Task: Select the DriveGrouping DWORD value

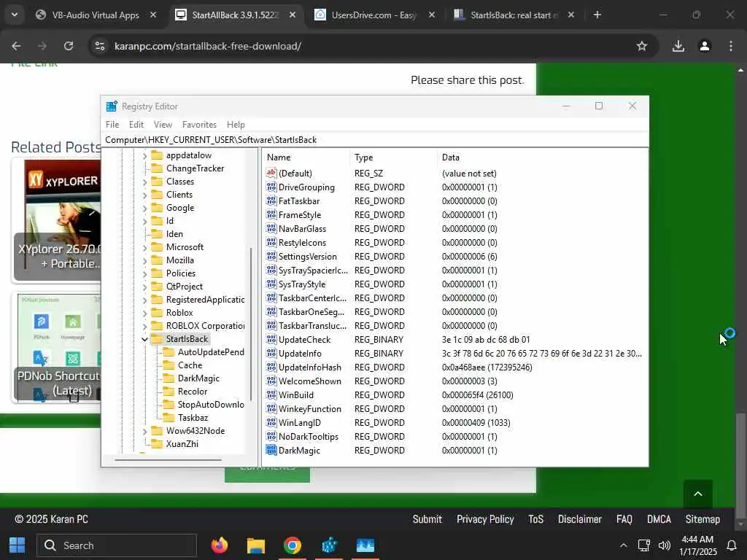Action: pyautogui.click(x=306, y=187)
